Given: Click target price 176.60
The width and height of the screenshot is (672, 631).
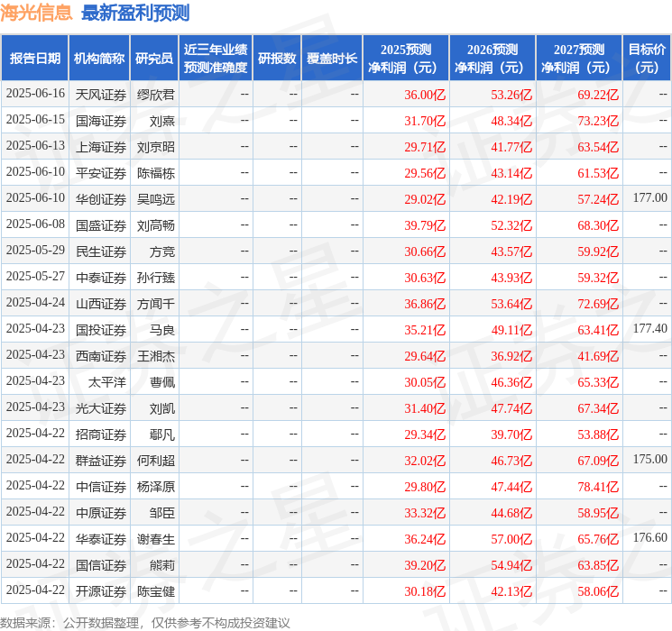Looking at the screenshot, I should coord(649,537).
